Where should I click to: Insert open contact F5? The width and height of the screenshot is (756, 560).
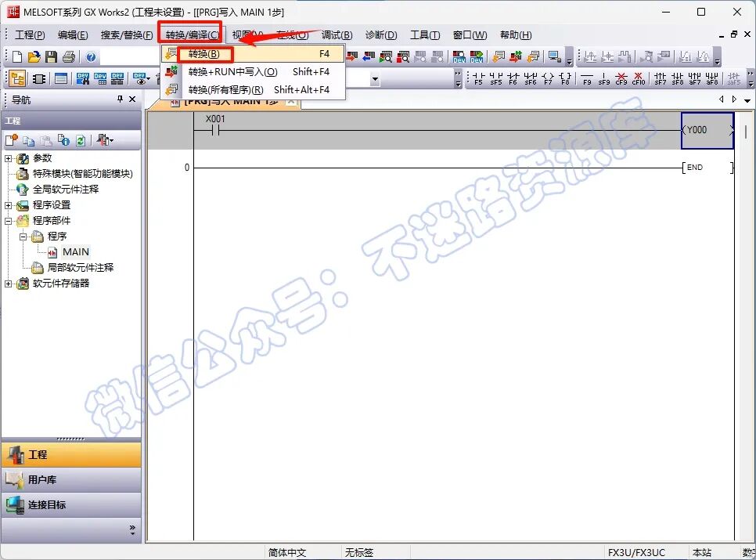click(x=478, y=78)
